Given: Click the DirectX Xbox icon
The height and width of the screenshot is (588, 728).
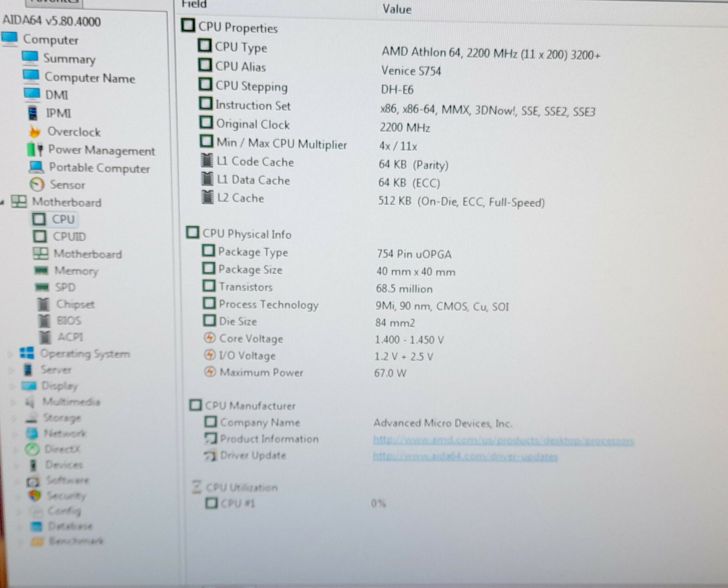Looking at the screenshot, I should 32,449.
